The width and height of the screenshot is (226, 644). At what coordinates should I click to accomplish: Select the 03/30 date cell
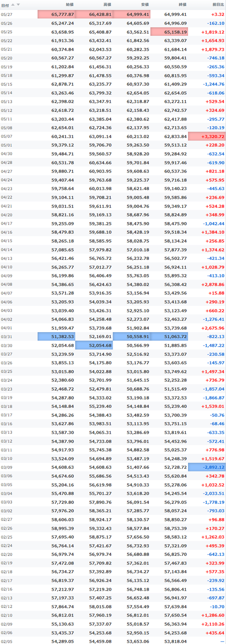point(6,346)
